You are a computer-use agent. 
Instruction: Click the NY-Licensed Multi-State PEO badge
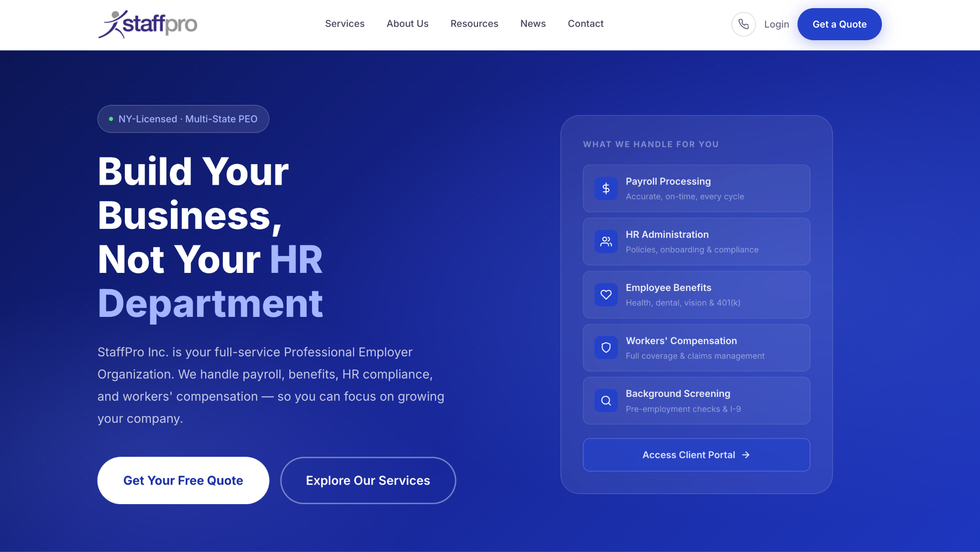click(x=183, y=119)
